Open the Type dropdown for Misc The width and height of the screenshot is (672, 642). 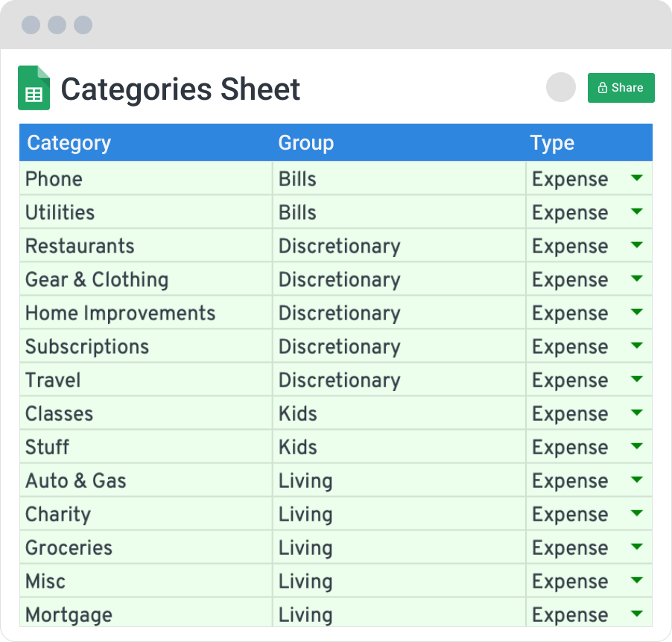pyautogui.click(x=637, y=580)
